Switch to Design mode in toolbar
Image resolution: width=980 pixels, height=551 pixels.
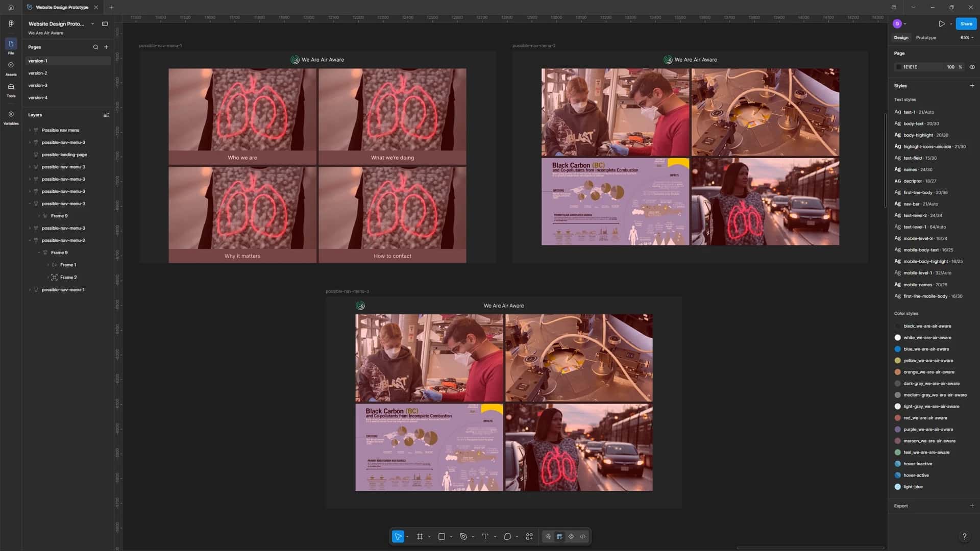(559, 536)
